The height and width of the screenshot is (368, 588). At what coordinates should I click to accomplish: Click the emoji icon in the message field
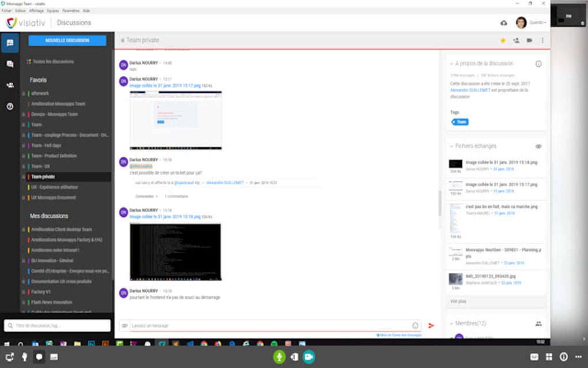coord(414,325)
